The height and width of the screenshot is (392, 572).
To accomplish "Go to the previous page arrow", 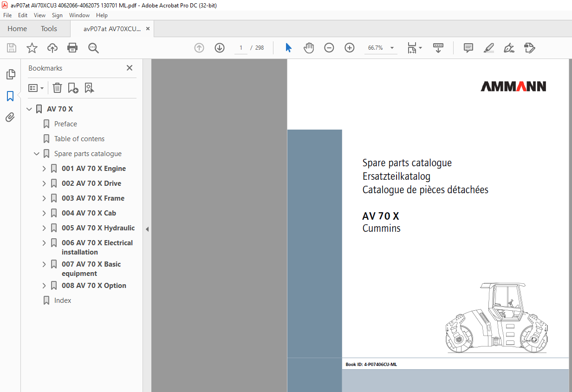I will point(199,48).
